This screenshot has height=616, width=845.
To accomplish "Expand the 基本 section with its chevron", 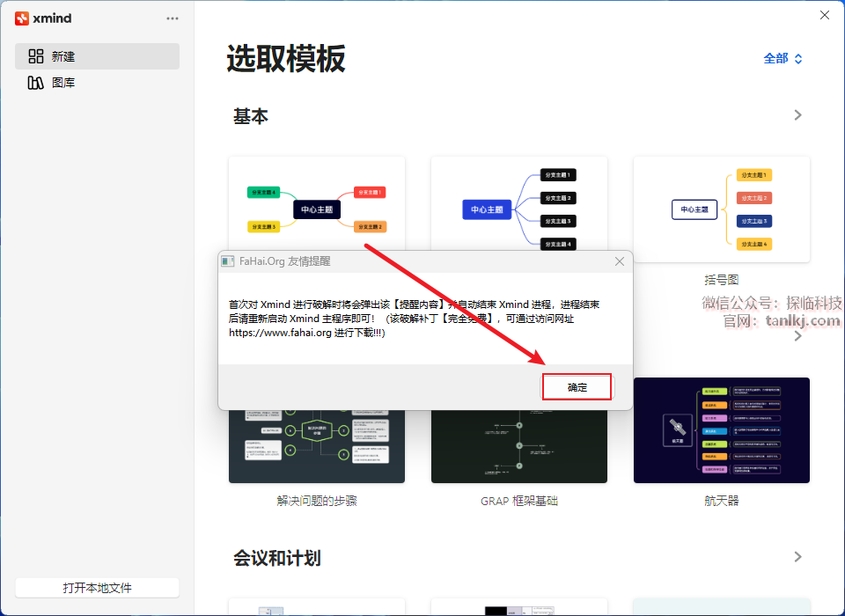I will [x=797, y=115].
